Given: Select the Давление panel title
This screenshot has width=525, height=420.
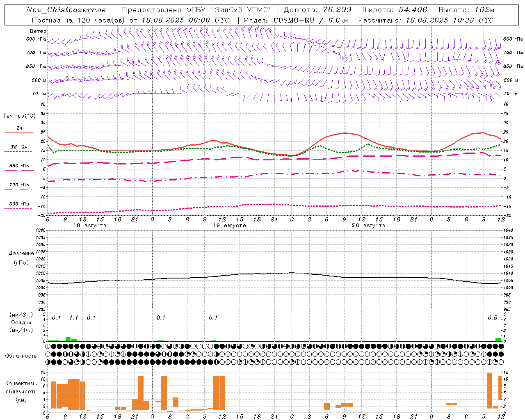Looking at the screenshot, I should click(x=21, y=253).
